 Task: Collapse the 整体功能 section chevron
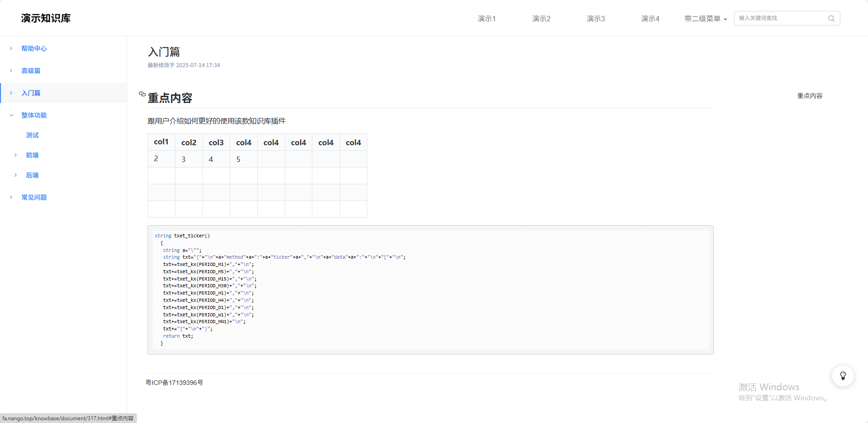[11, 115]
